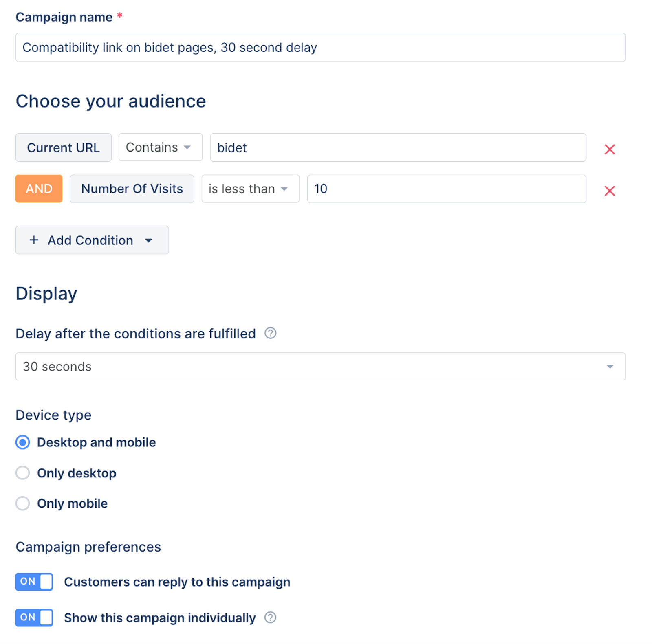Choose the Only desktop option

pos(23,473)
